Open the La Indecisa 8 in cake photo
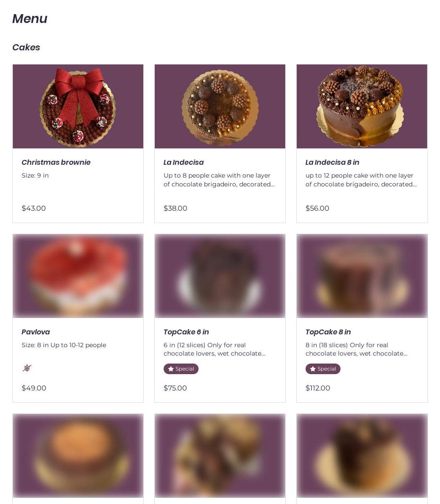Screen dimensions: 440x504 362,106
